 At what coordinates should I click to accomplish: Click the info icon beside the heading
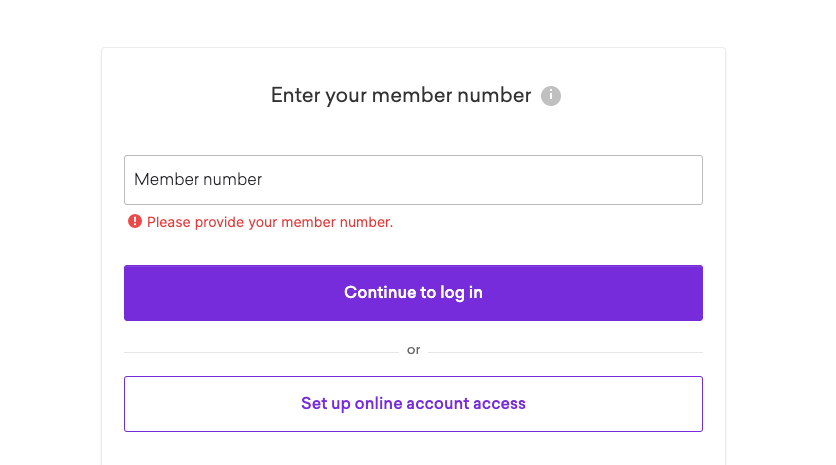pos(551,96)
